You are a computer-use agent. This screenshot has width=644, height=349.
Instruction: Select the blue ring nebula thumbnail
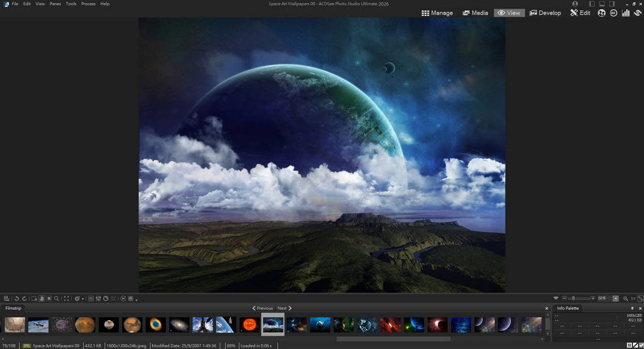[156, 325]
